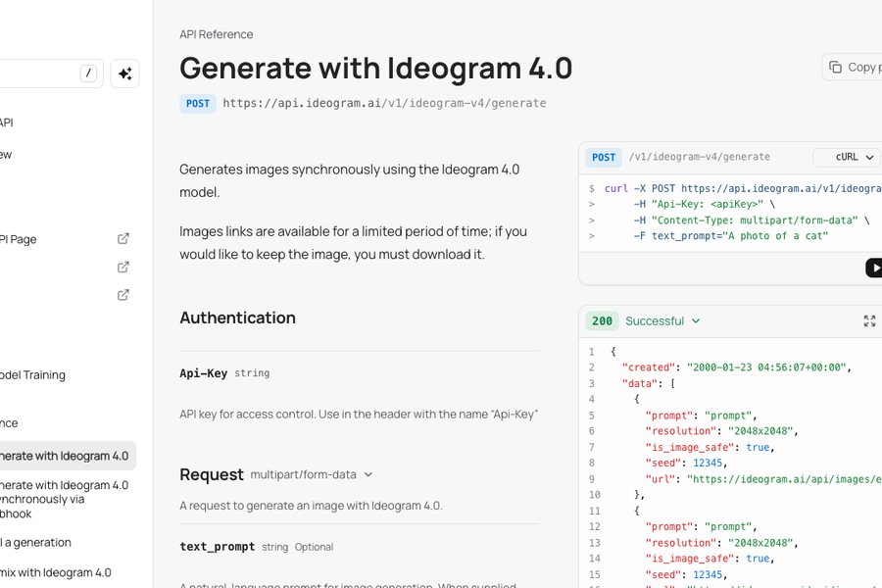The width and height of the screenshot is (882, 588).
Task: Click the text_prompt parameter name
Action: pyautogui.click(x=218, y=547)
